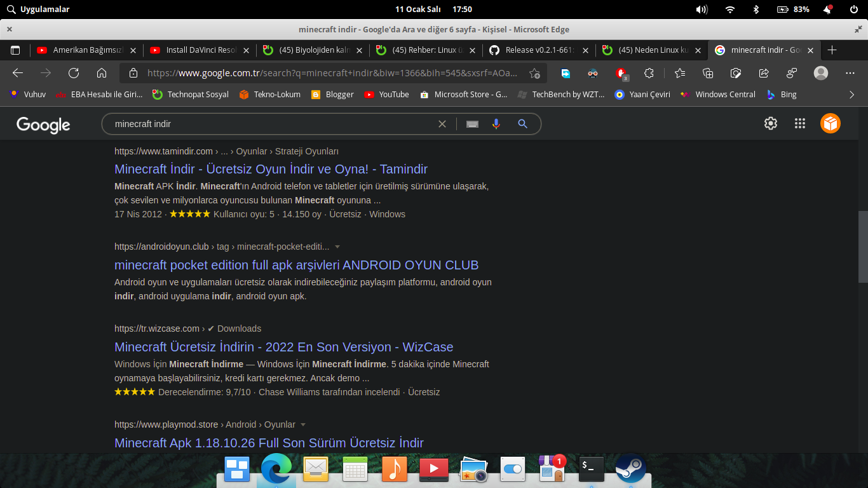Screen dimensions: 868x488
Task: Open the battery 83% indicator menu
Action: pos(793,10)
